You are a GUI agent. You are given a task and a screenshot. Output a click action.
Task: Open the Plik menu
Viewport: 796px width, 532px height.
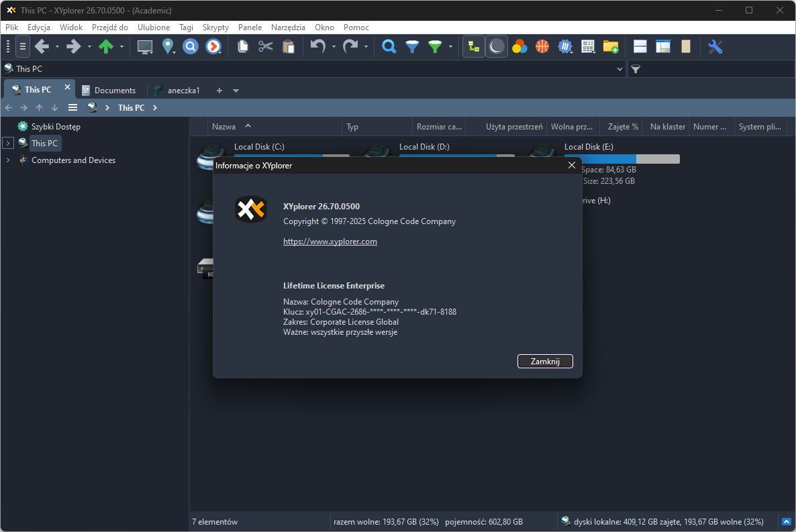click(11, 28)
